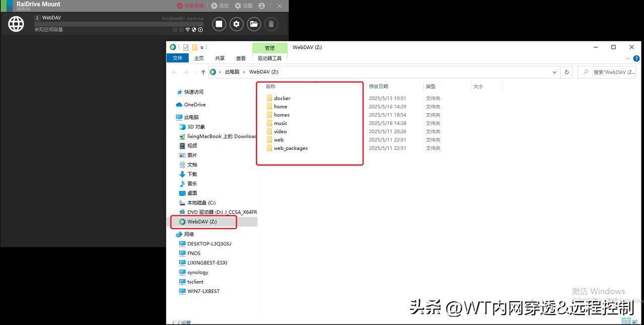Click the search WebDAV input box

[x=607, y=72]
